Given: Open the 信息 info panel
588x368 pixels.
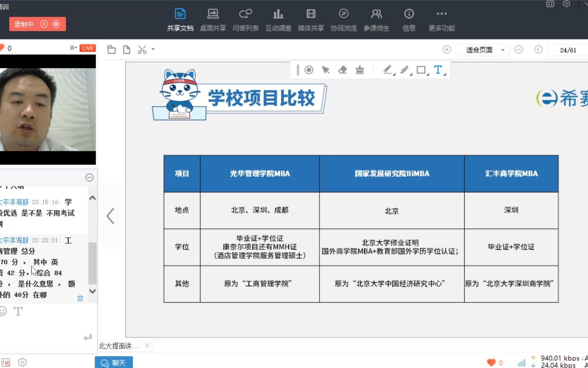Looking at the screenshot, I should pyautogui.click(x=409, y=20).
